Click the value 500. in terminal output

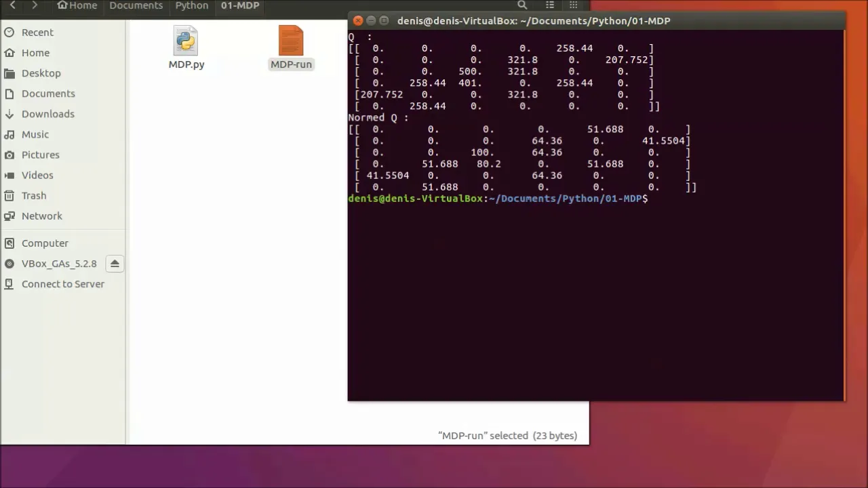coord(470,71)
